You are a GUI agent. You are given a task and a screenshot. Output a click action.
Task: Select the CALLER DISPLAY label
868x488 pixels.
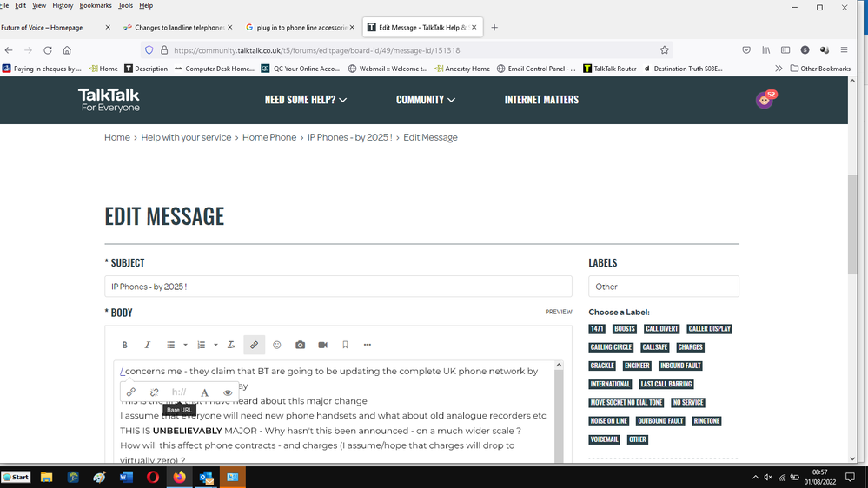(710, 328)
